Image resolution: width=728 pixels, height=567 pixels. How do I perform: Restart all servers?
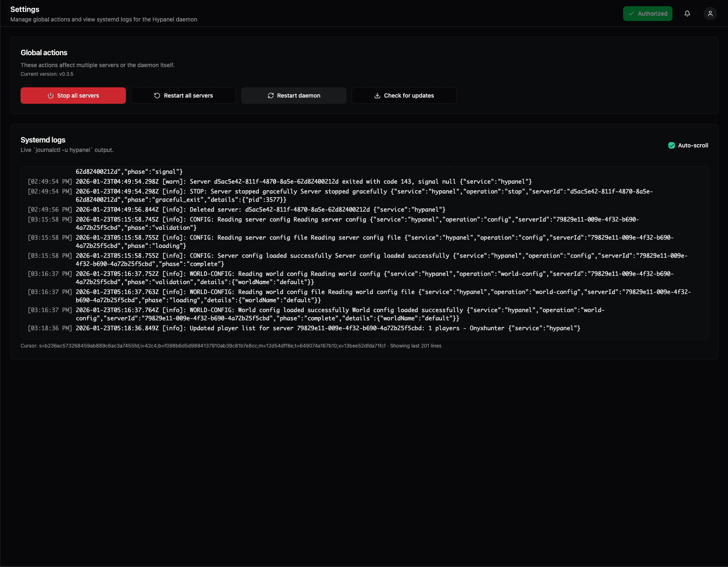(x=183, y=96)
